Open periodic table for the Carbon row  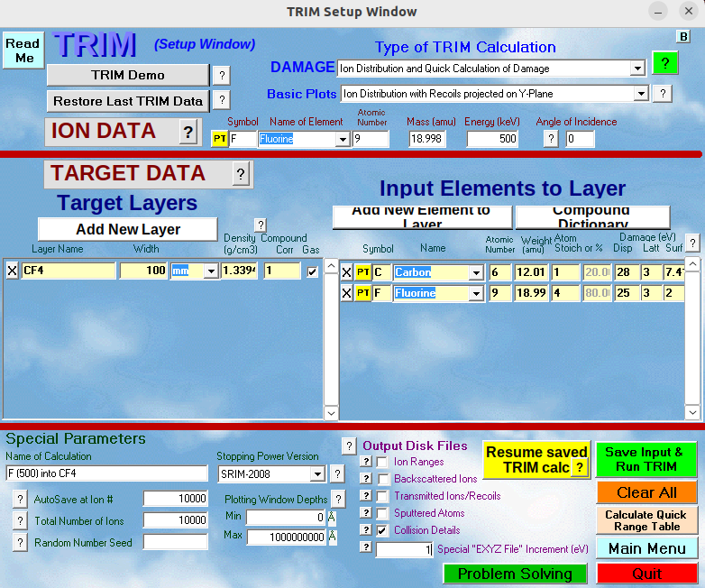(x=362, y=272)
